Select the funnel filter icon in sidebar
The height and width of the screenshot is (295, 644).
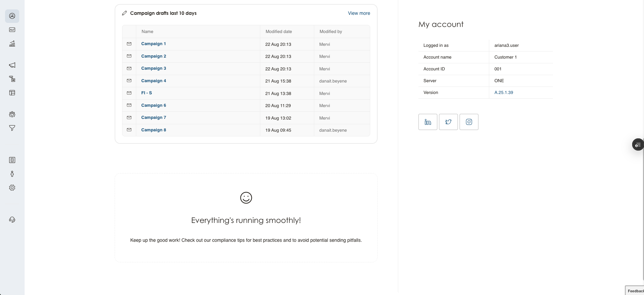pos(12,128)
